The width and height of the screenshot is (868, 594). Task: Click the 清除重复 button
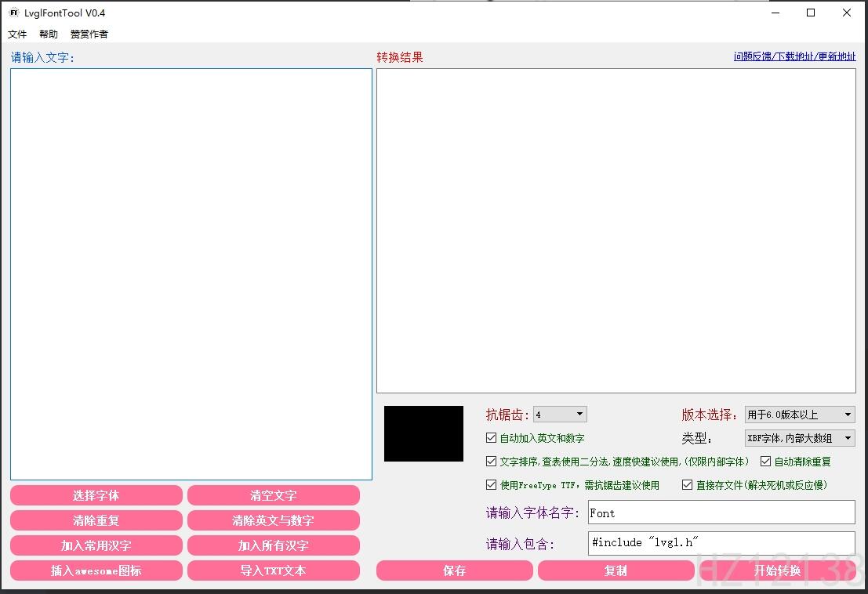(96, 520)
